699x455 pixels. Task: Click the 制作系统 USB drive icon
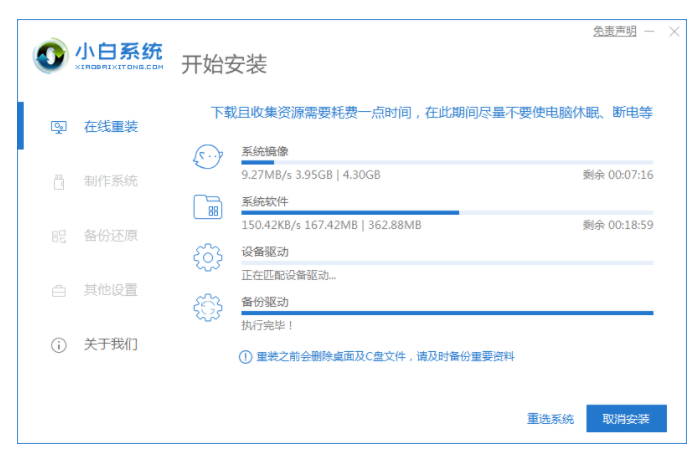click(58, 181)
